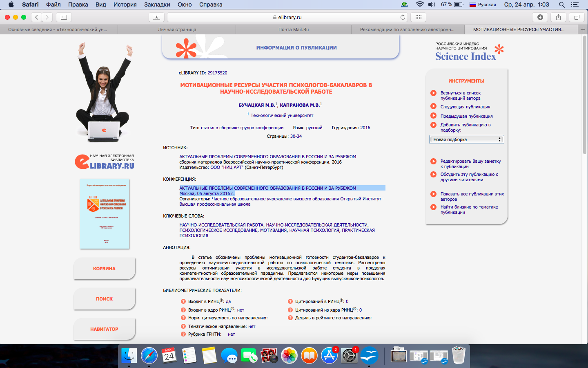Open the Русская input source menu
The image size is (588, 368).
(483, 4)
